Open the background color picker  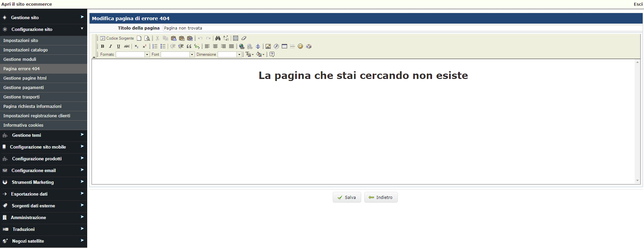(x=260, y=54)
